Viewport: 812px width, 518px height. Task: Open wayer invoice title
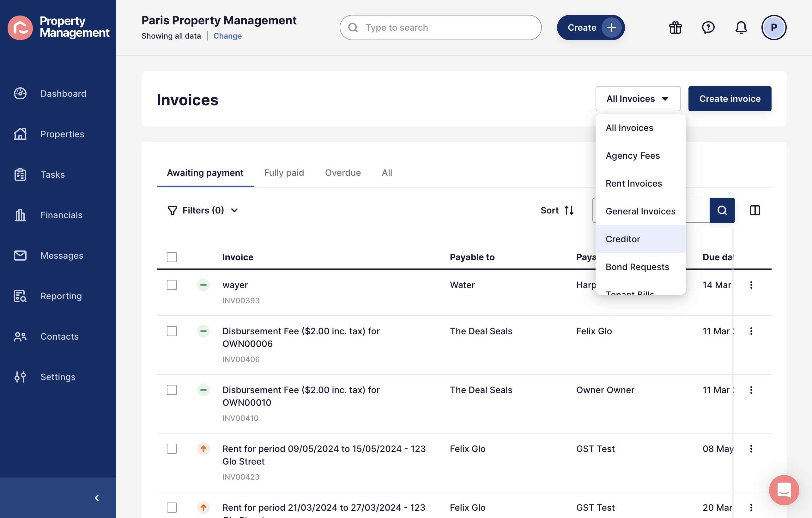point(235,285)
